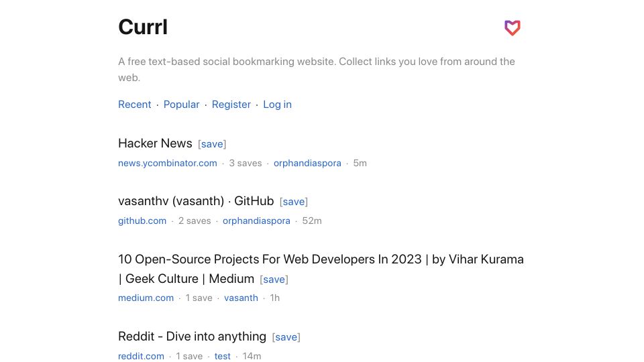
Task: Visit the news.ycombinator.com domain link
Action: [168, 164]
